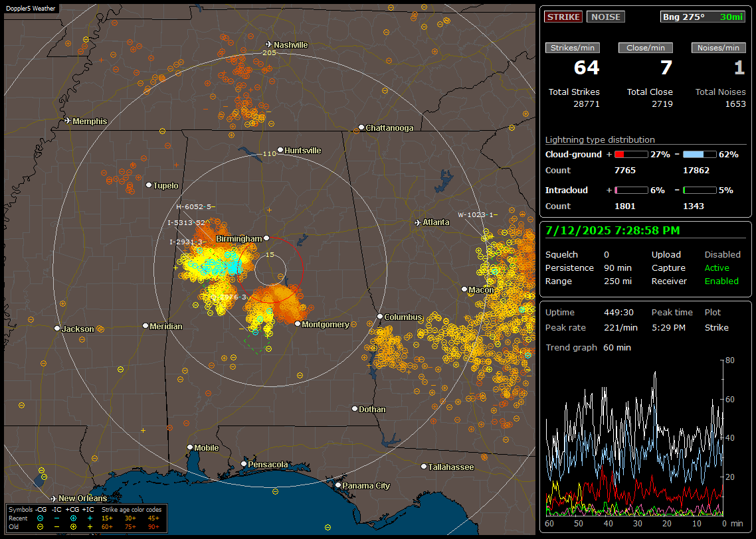Click the 205 range ring label
Viewport: 756px width, 539px height.
pos(269,52)
